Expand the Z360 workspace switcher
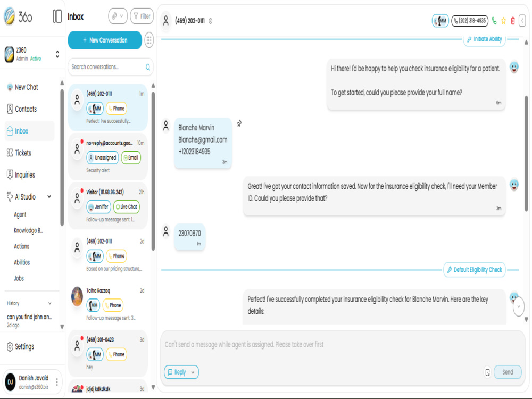Screen dimensions: 532x399 click(57, 54)
